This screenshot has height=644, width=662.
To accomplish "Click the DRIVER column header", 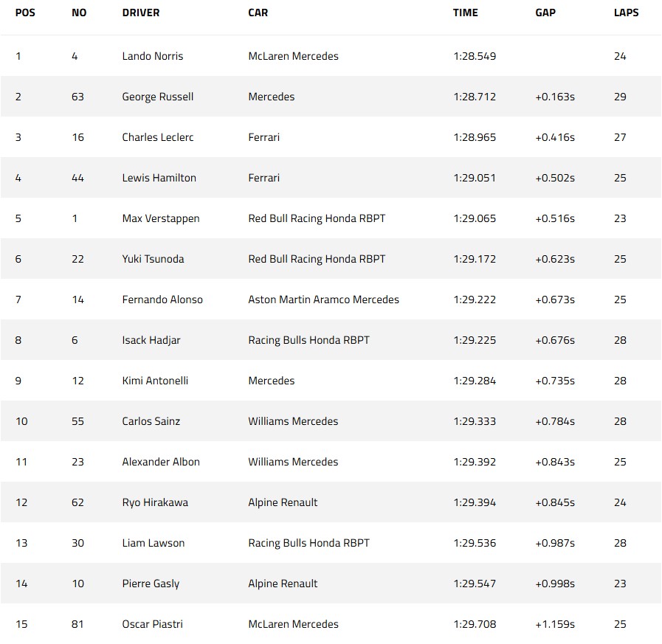I will coord(140,13).
